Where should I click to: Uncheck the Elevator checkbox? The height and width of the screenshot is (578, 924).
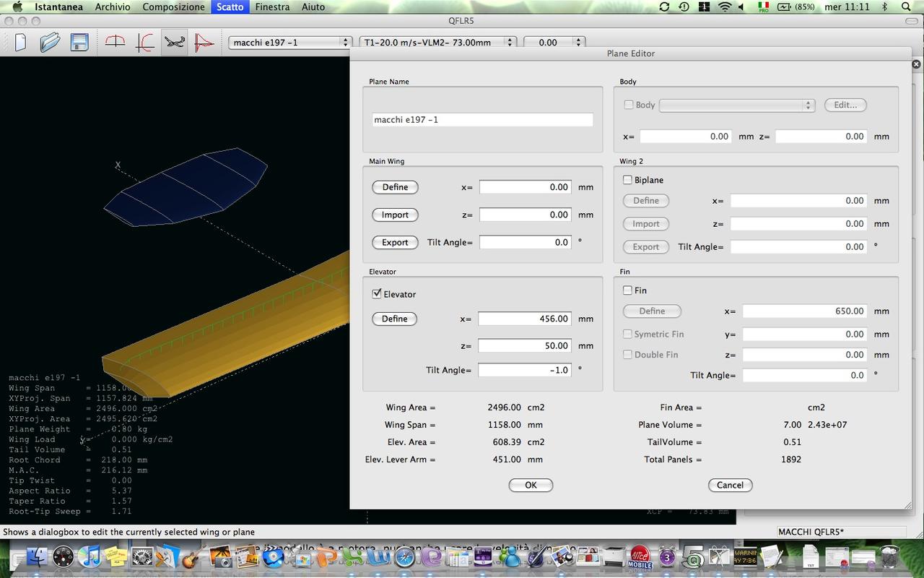[377, 294]
